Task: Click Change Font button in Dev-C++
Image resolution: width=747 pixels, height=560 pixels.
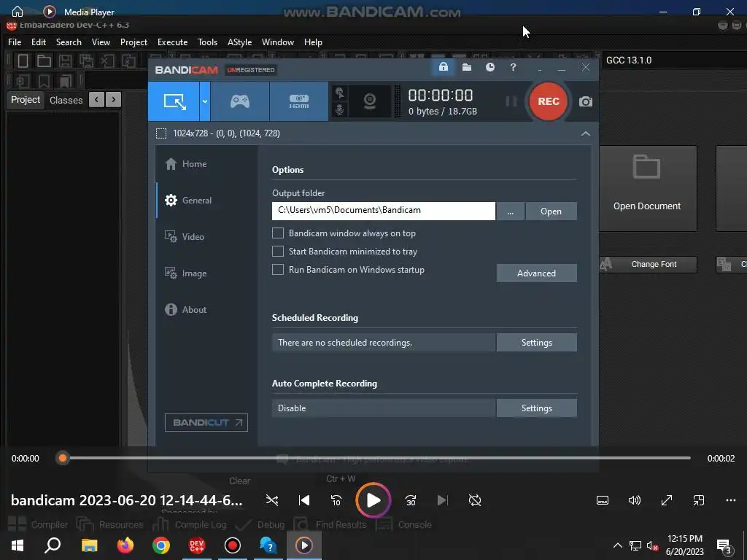Action: [647, 264]
